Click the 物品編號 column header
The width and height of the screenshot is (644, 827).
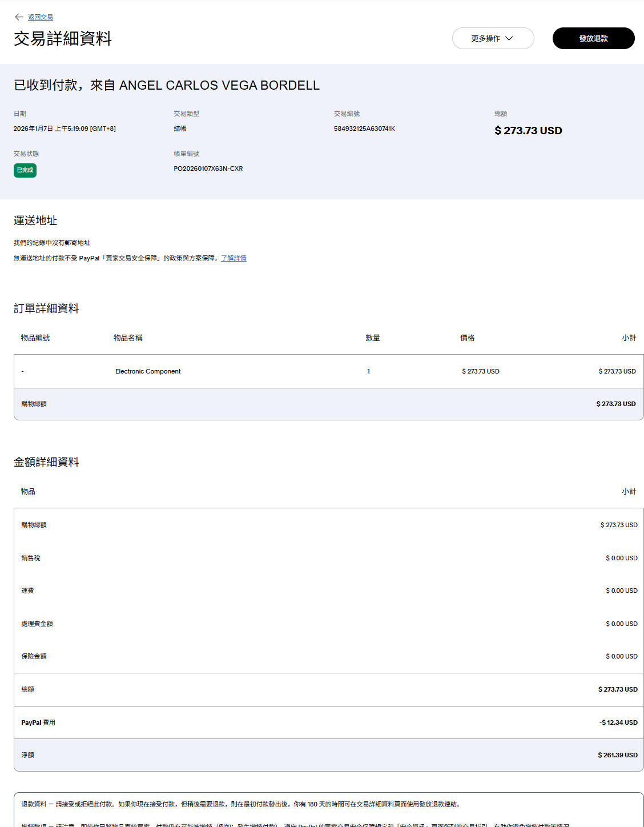35,338
